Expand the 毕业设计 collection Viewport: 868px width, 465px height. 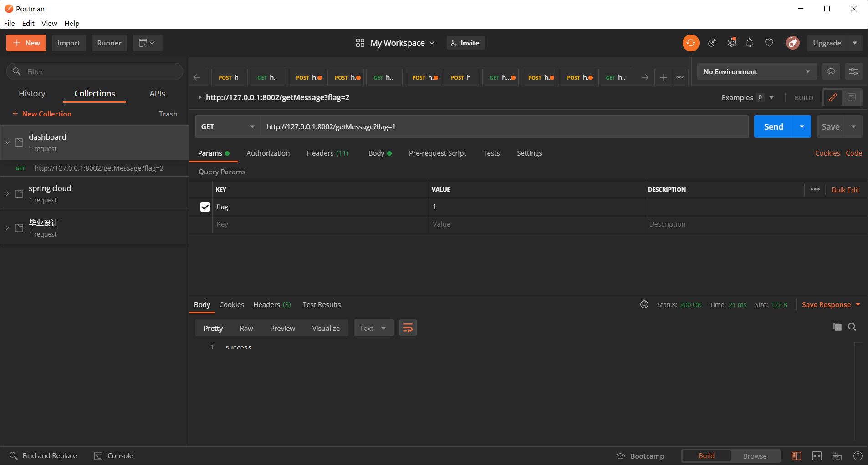(7, 228)
